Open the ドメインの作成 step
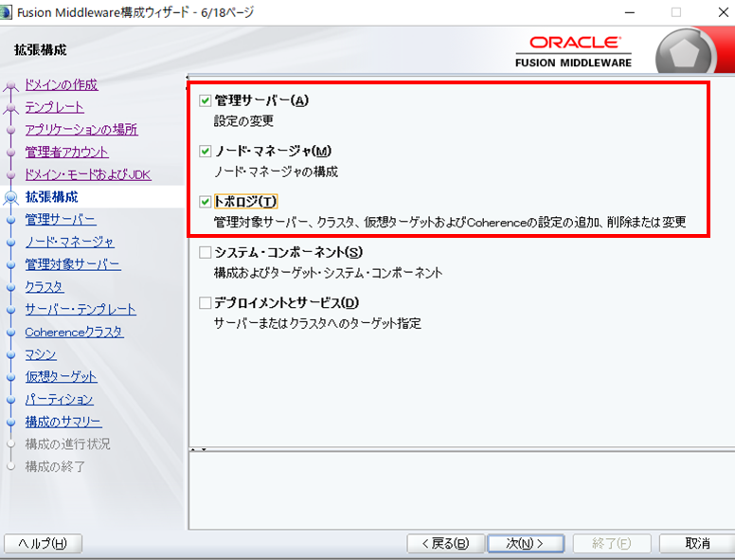The image size is (735, 560). coord(61,84)
